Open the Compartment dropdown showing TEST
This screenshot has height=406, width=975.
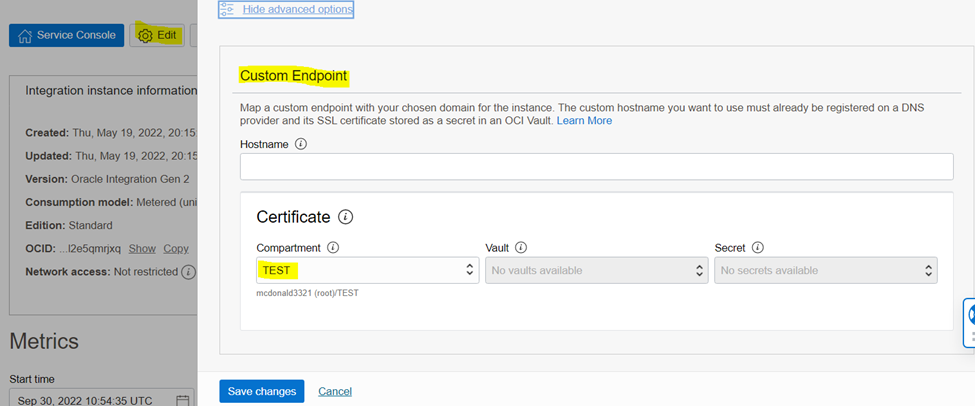pos(367,270)
